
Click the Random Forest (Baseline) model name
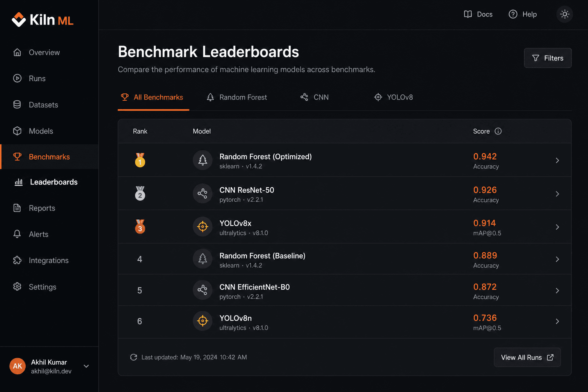point(262,256)
